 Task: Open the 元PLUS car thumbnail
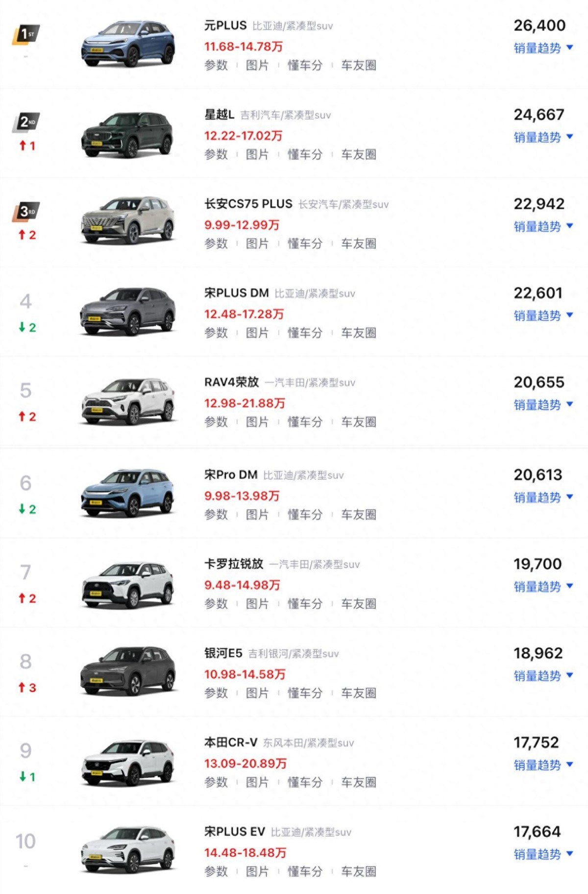(128, 44)
